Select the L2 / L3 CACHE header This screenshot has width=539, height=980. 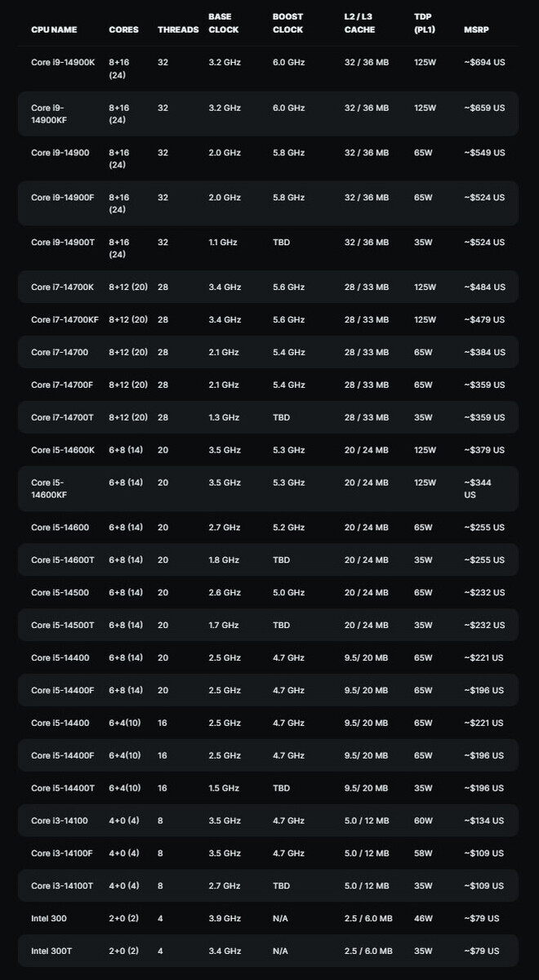(x=359, y=23)
